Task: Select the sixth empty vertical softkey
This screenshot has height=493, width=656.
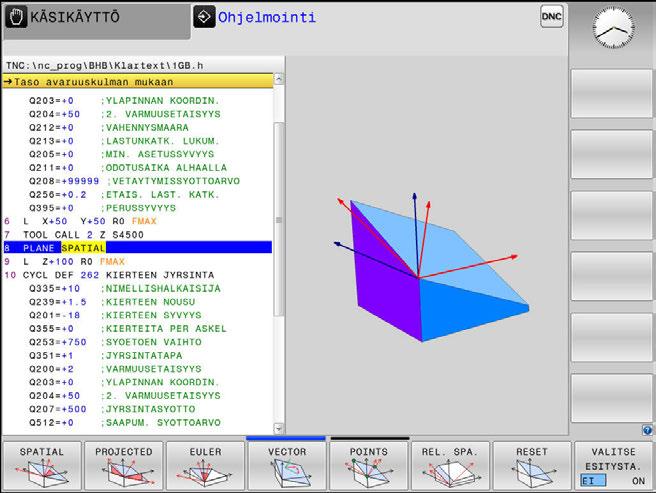Action: [611, 398]
